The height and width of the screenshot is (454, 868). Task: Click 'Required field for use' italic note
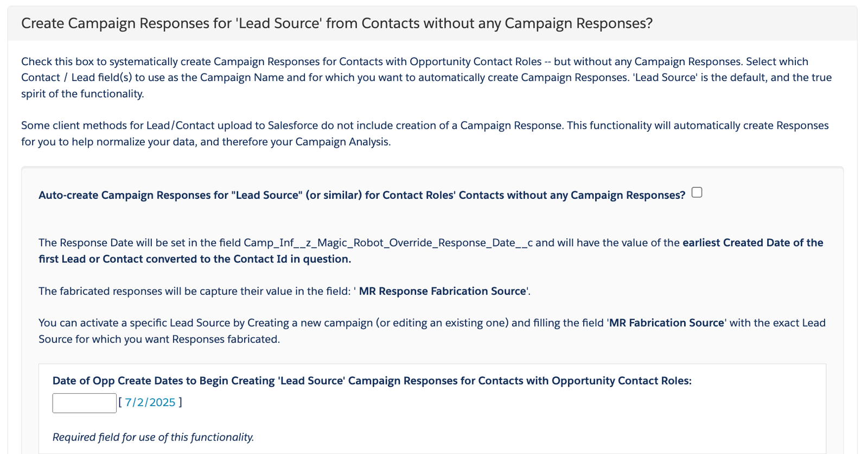[153, 437]
